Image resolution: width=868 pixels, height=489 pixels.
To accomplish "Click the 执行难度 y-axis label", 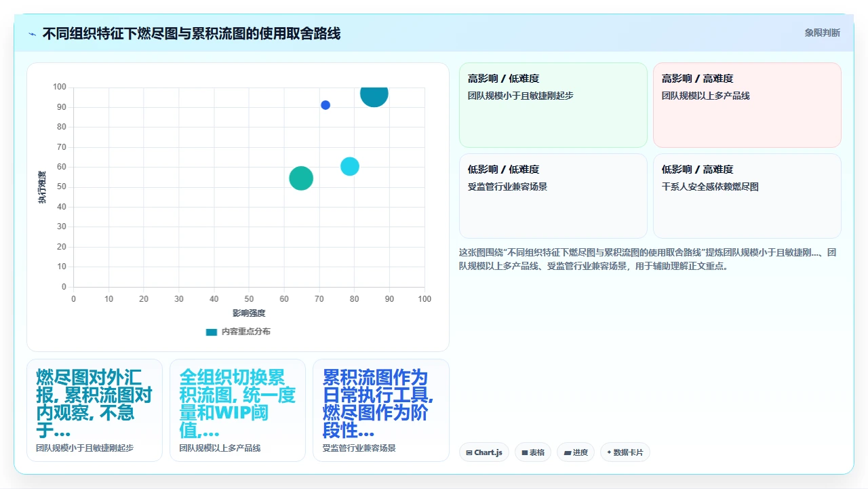I will (42, 187).
